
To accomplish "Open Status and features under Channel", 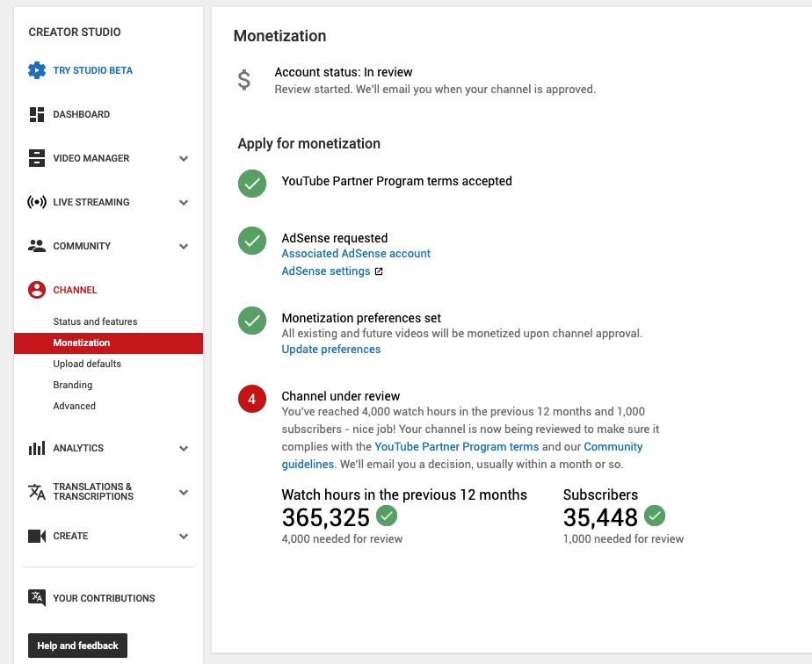I will click(x=95, y=321).
